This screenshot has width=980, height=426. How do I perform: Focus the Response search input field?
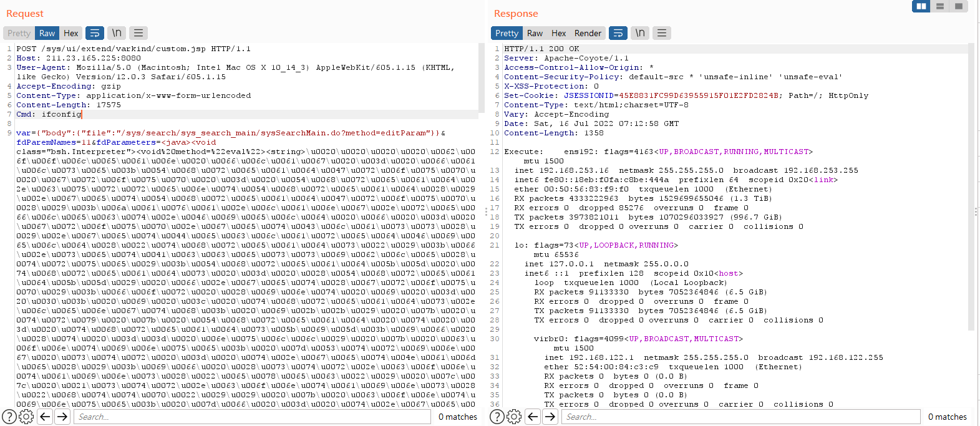click(741, 417)
